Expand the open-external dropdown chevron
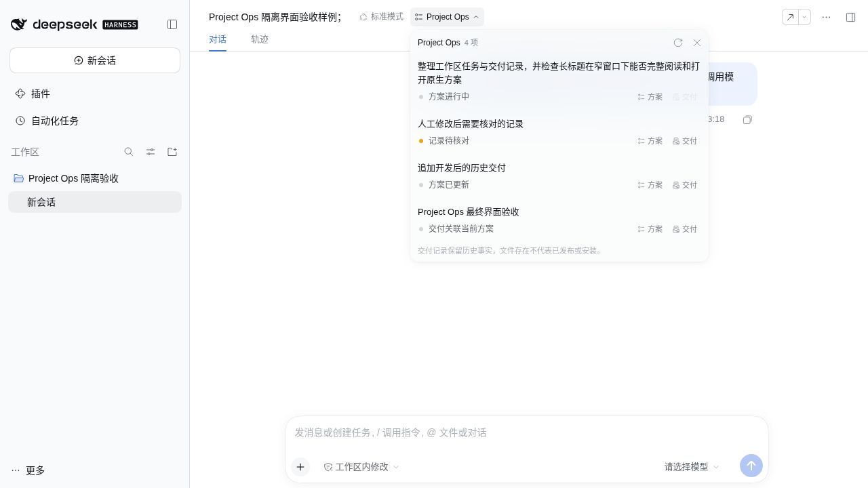The width and height of the screenshot is (868, 488). [x=804, y=17]
